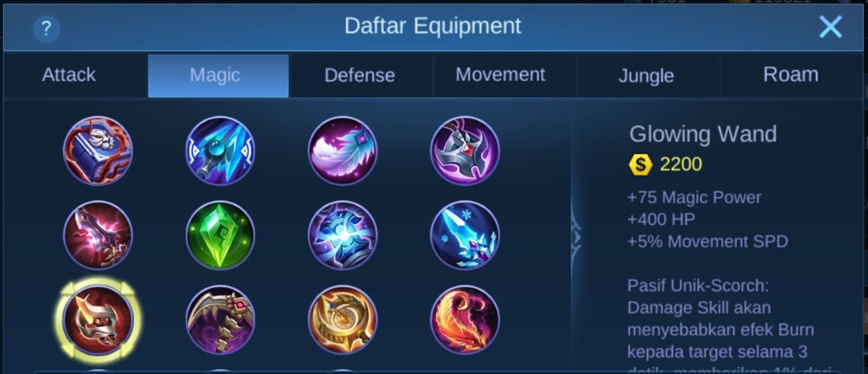The width and height of the screenshot is (868, 374).
Task: Choose the glowing blue orb item icon
Action: 342,235
